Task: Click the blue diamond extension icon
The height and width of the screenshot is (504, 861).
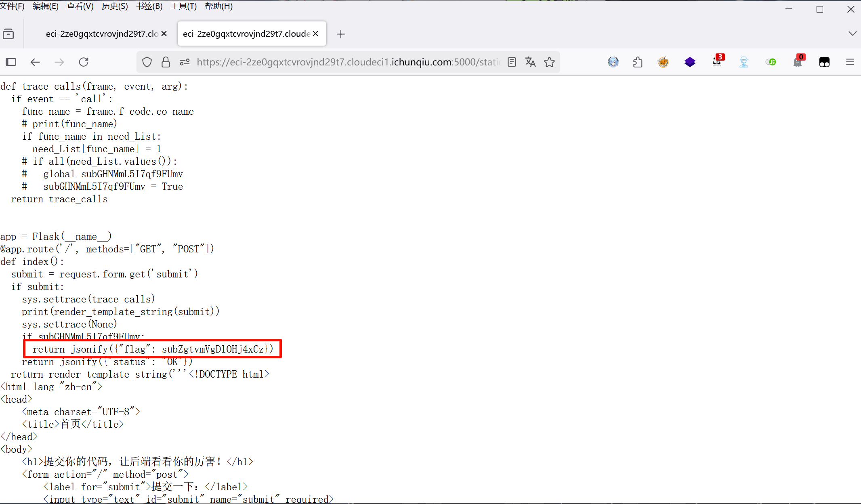Action: [690, 62]
